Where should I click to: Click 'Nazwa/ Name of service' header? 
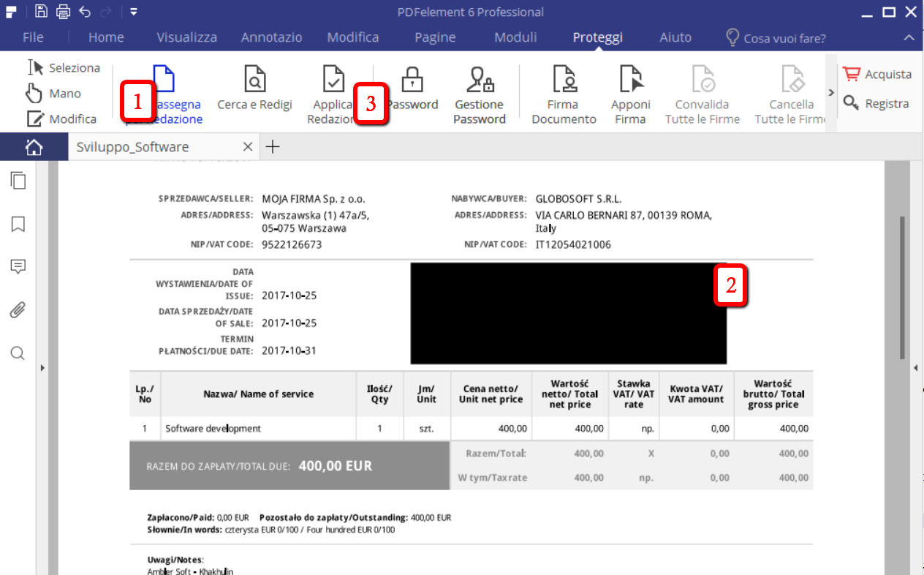(258, 394)
